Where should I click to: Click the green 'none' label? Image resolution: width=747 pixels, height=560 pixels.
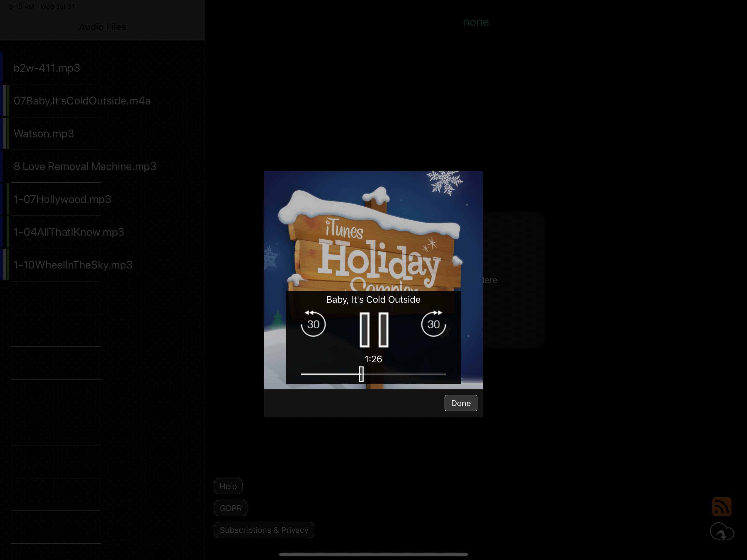(x=476, y=22)
